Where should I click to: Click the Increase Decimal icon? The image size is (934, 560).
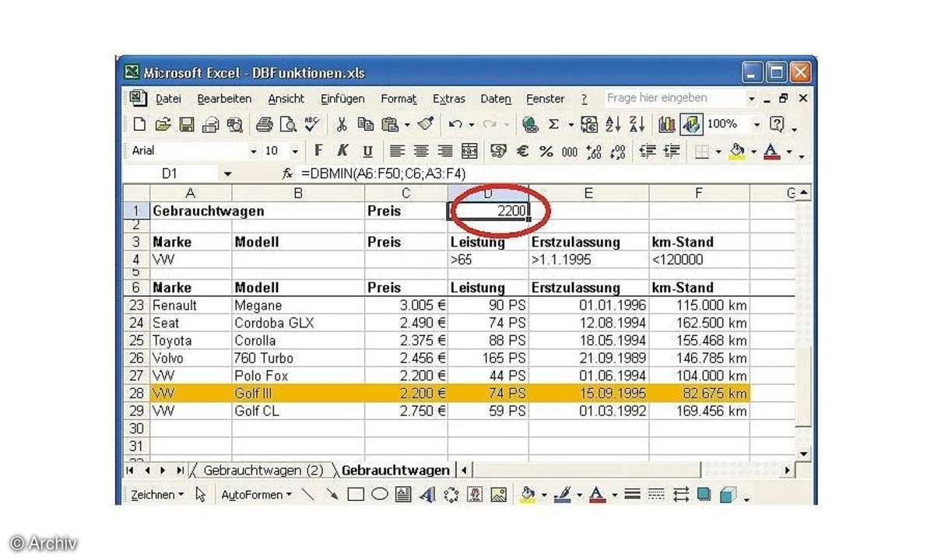595,151
